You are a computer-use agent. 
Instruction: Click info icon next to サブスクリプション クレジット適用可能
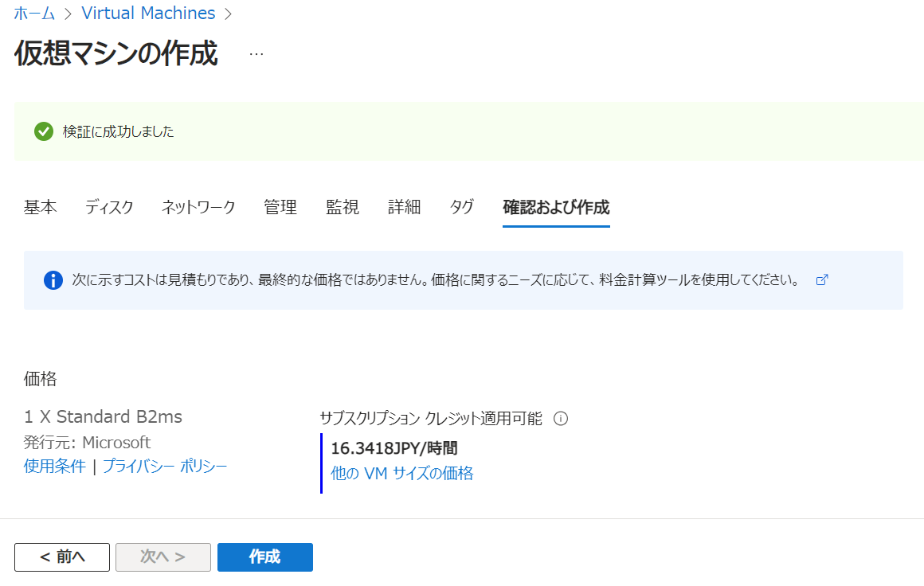560,419
